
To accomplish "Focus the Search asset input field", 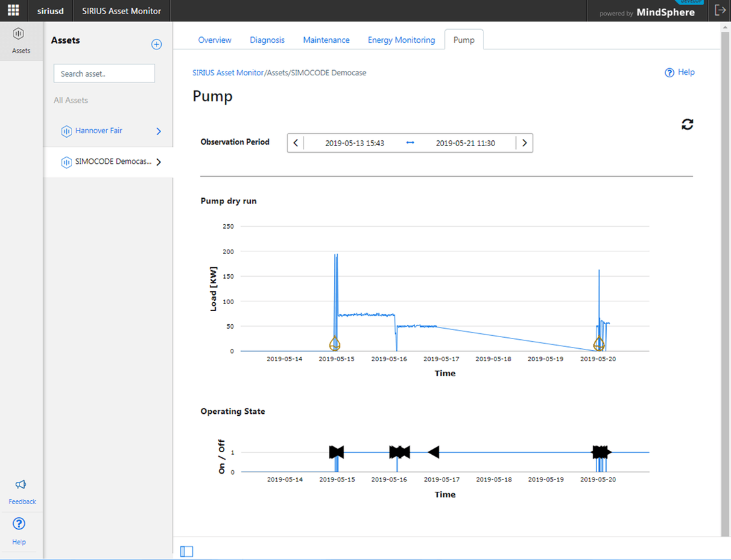I will (104, 73).
